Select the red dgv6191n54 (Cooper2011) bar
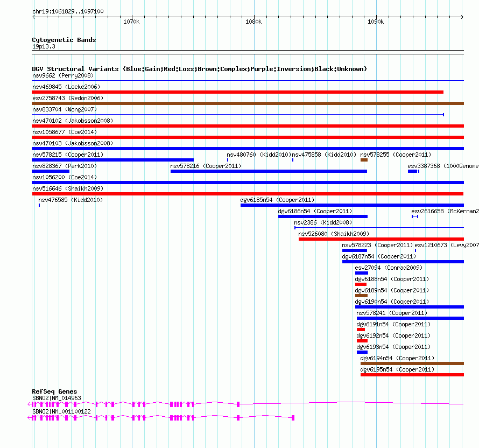Image resolution: width=479 pixels, height=448 pixels. pos(361,330)
